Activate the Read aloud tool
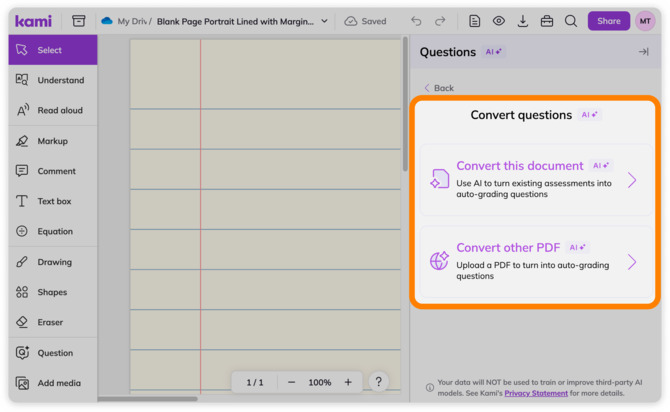The width and height of the screenshot is (670, 412). 53,110
